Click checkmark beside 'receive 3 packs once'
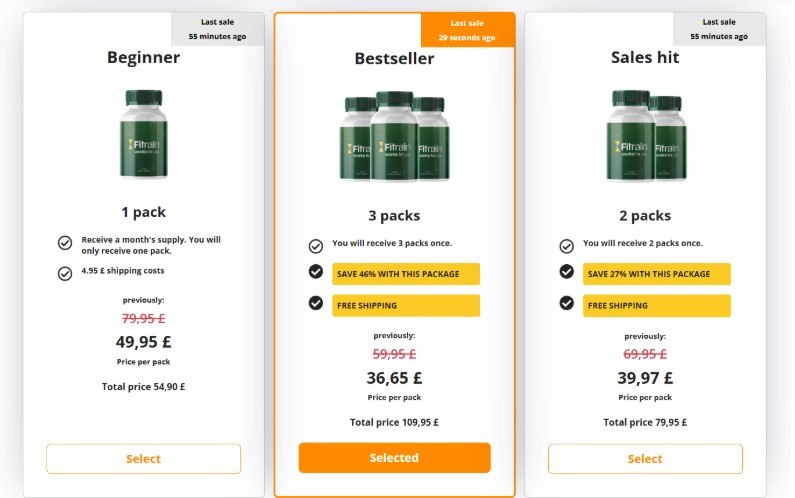Screen dimensions: 795x498 pyautogui.click(x=316, y=246)
